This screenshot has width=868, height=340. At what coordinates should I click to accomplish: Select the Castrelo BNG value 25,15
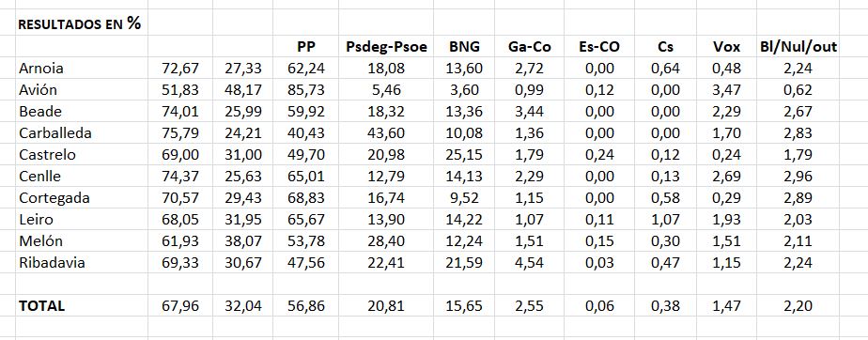click(x=464, y=155)
